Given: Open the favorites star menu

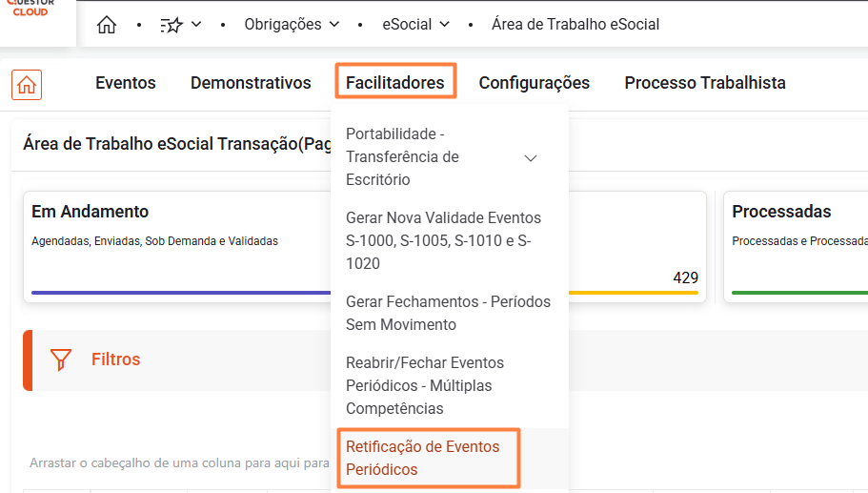Looking at the screenshot, I should point(180,25).
